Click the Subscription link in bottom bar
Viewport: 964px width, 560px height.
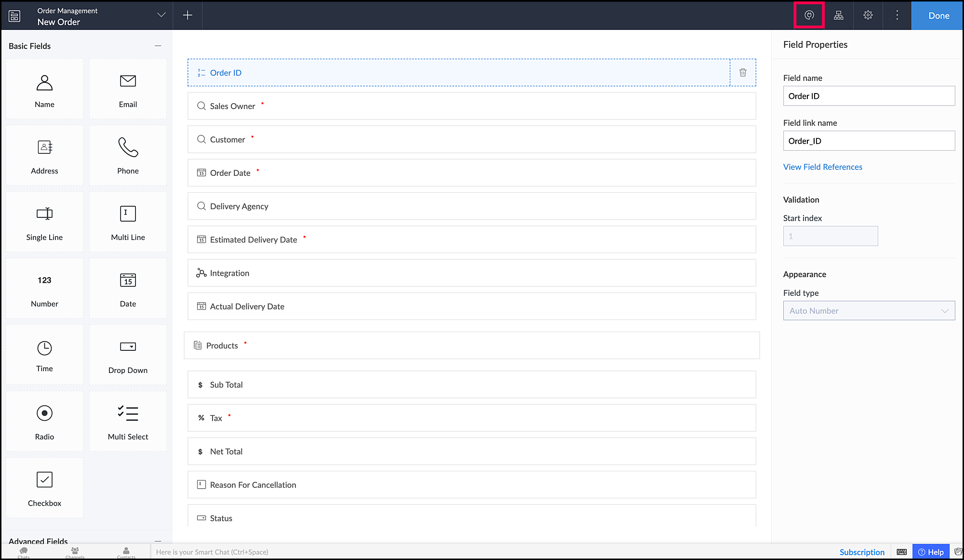tap(862, 552)
